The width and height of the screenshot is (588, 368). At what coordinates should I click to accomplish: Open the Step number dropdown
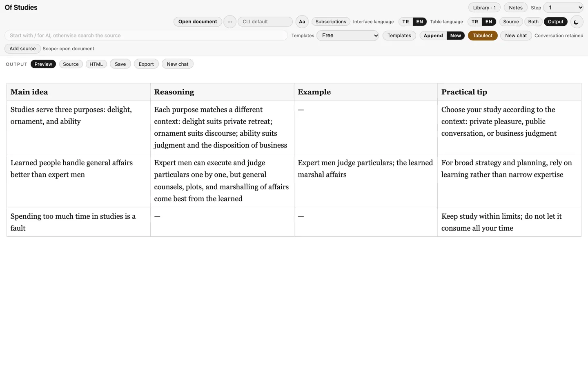pos(563,7)
